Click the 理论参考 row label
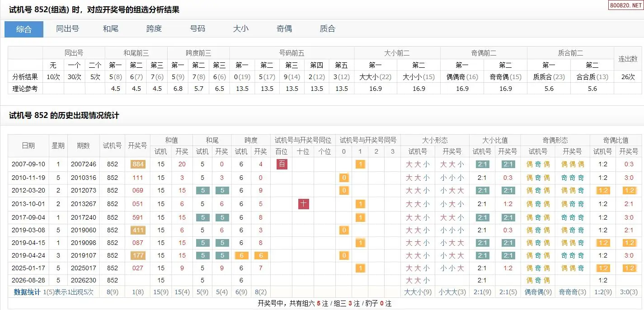The width and height of the screenshot is (644, 310). [x=25, y=89]
